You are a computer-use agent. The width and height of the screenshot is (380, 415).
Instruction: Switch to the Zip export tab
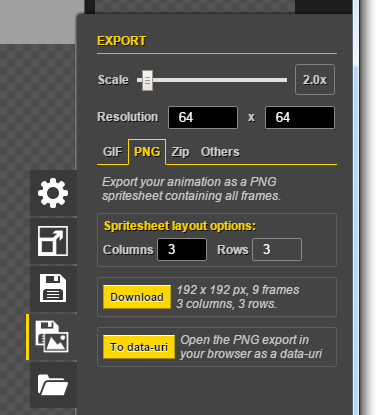pos(180,152)
